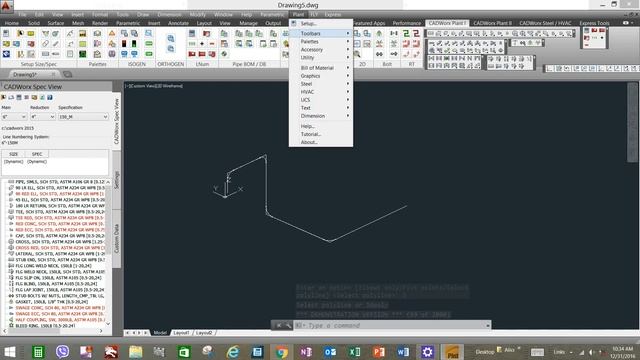
Task: Select the Model space tab
Action: (160, 333)
